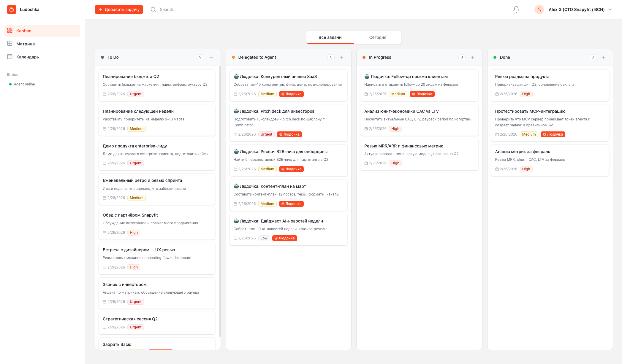Expand the Alex G account dropdown chevron
Screen dimensions: 622x364
point(610,9)
